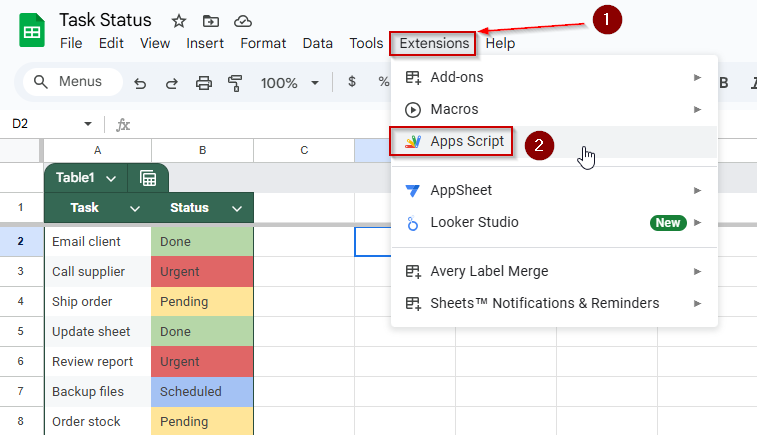Click the Pending cell in row 8
The image size is (757, 435).
202,421
